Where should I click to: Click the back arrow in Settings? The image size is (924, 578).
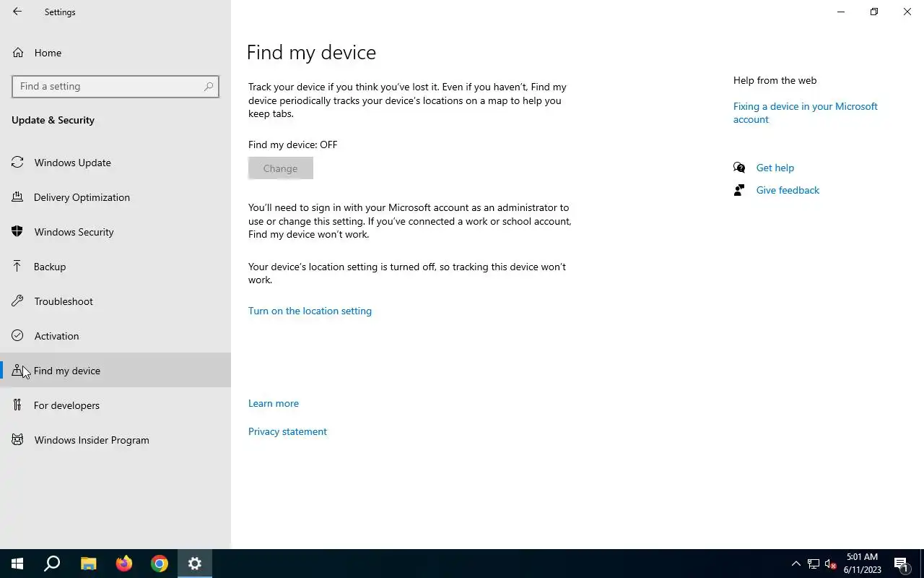[x=17, y=12]
